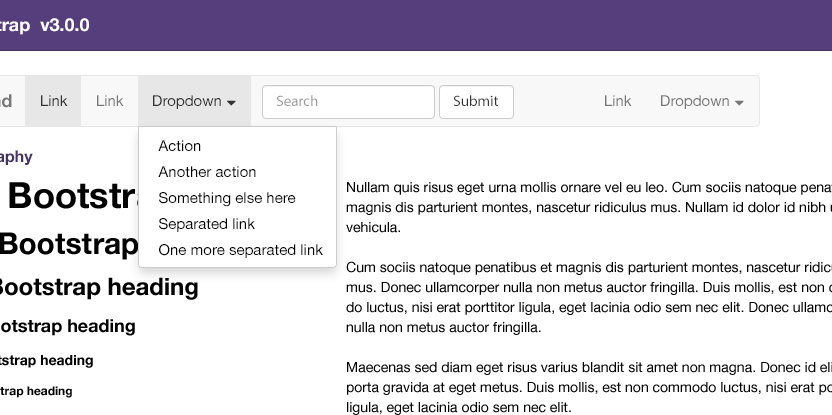Click the partially hidden navbar brand text
Screen dimensions: 832x415
pyautogui.click(x=6, y=101)
